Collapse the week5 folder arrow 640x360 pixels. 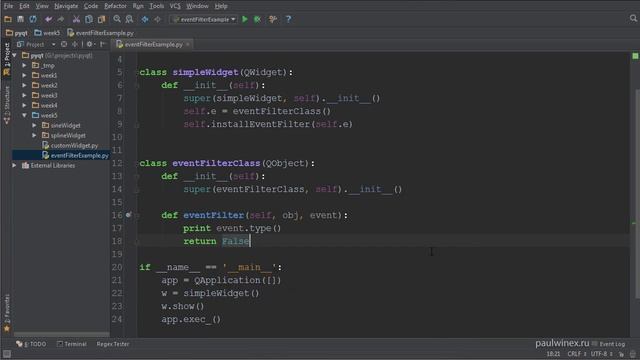24,115
